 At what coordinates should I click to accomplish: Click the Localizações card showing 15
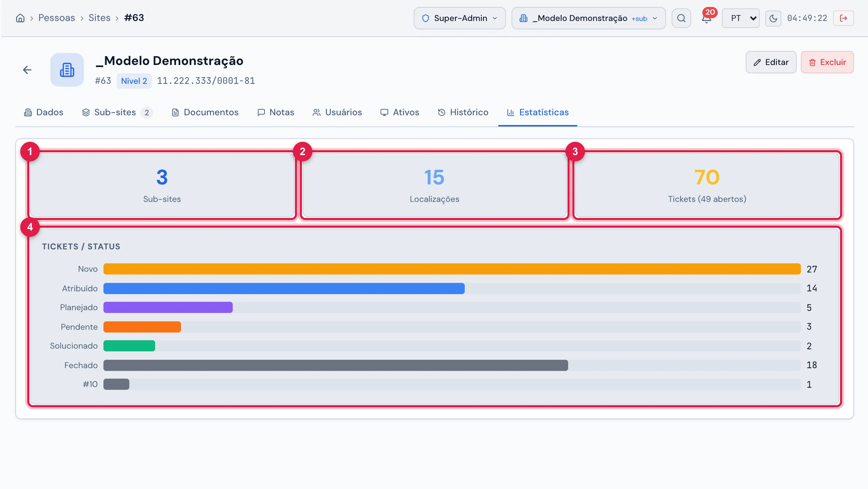[434, 185]
